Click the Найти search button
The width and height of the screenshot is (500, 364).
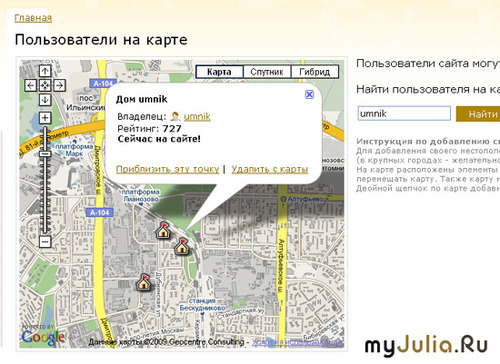coord(479,114)
